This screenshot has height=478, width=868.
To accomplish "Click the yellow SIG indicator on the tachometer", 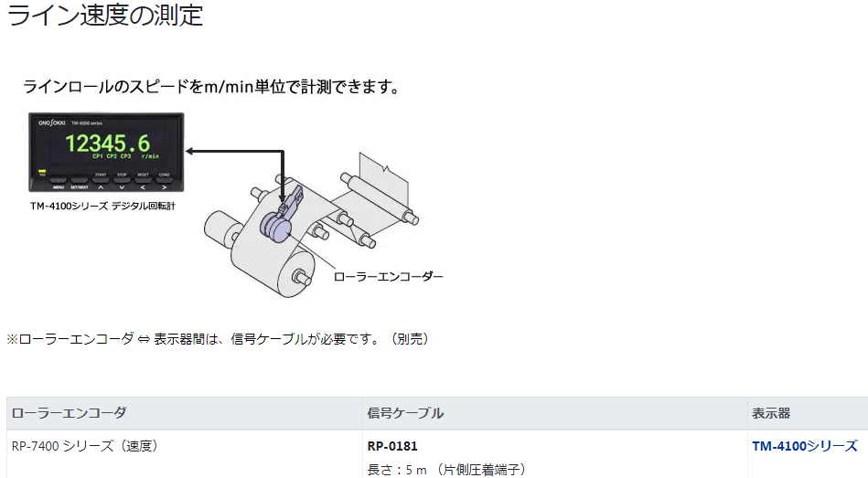I will tap(42, 173).
